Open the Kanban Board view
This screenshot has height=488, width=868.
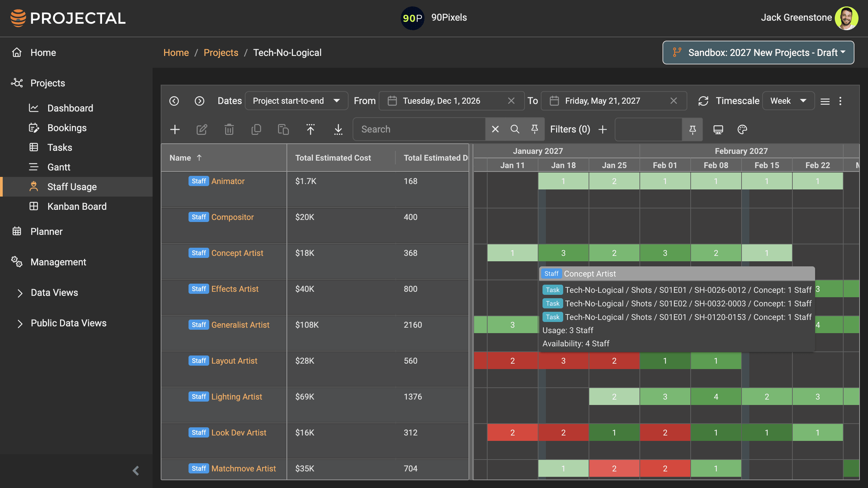click(x=77, y=206)
